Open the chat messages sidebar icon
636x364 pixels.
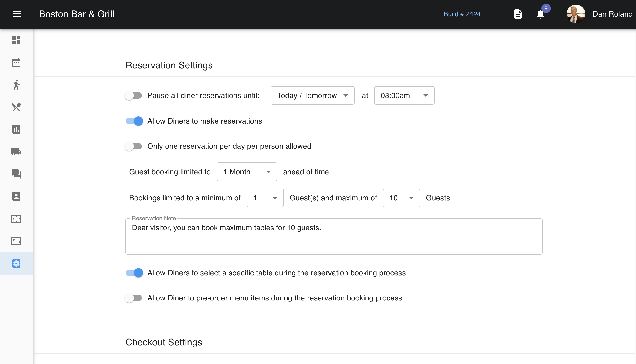click(x=16, y=174)
